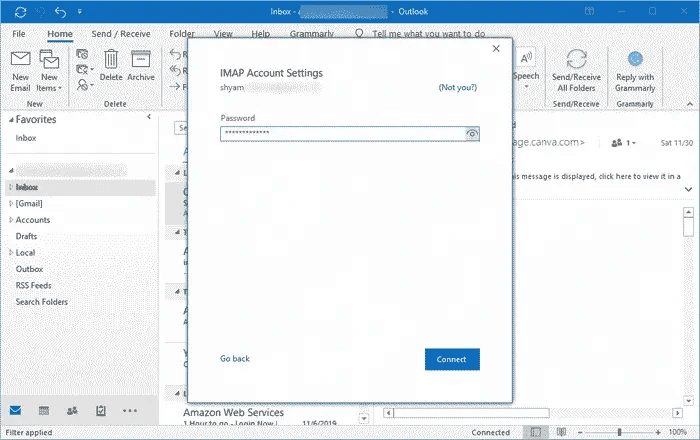Viewport: 700px width, 440px height.
Task: Click the Ignore conversation icon
Action: pos(82,54)
